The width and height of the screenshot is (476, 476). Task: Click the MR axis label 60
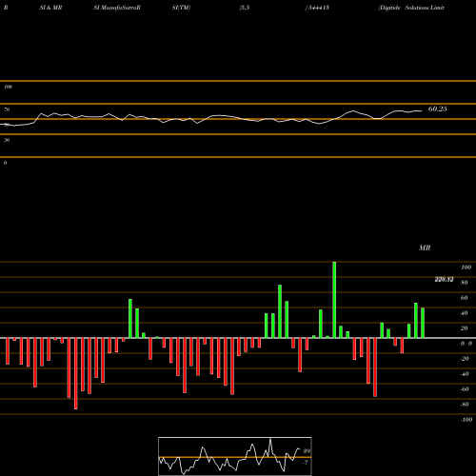[x=465, y=298]
